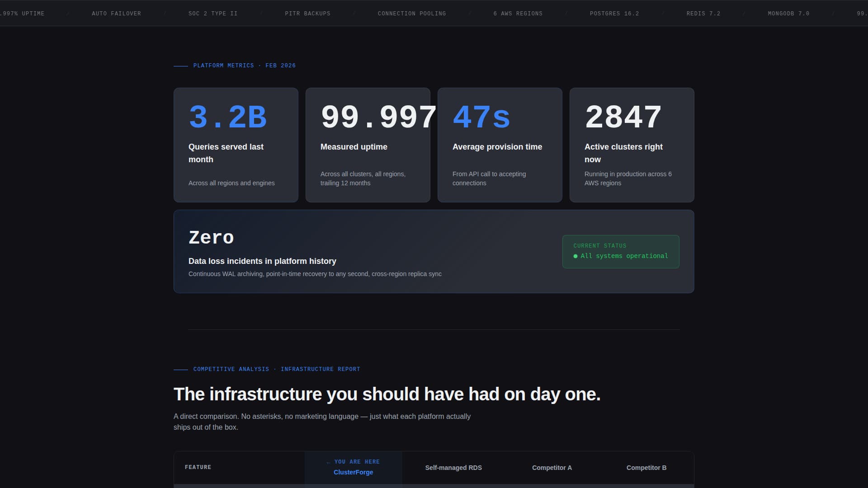Click the Measured uptime label
The height and width of the screenshot is (488, 868).
click(354, 147)
